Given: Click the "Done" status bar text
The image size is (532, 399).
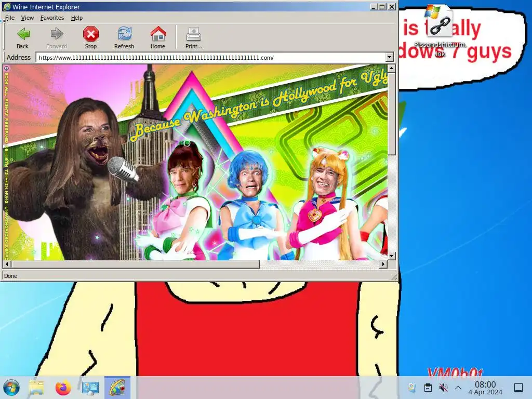Looking at the screenshot, I should [x=10, y=276].
